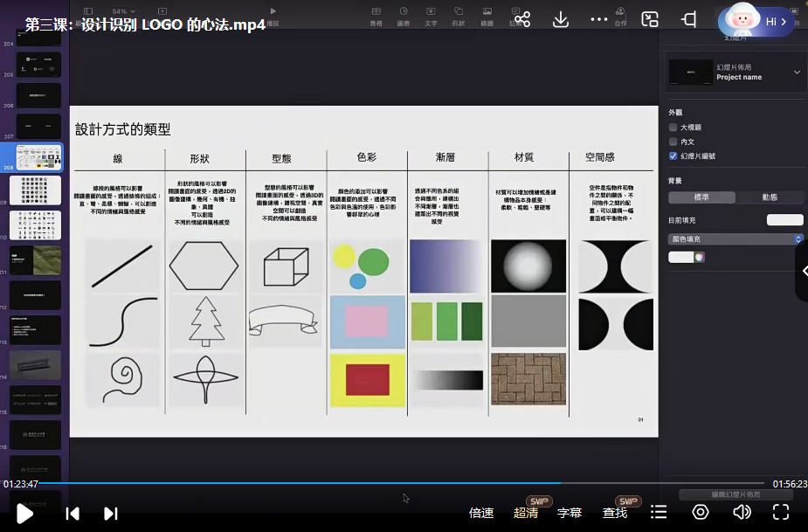Select the 標準 background tab
808x532 pixels.
(x=701, y=197)
